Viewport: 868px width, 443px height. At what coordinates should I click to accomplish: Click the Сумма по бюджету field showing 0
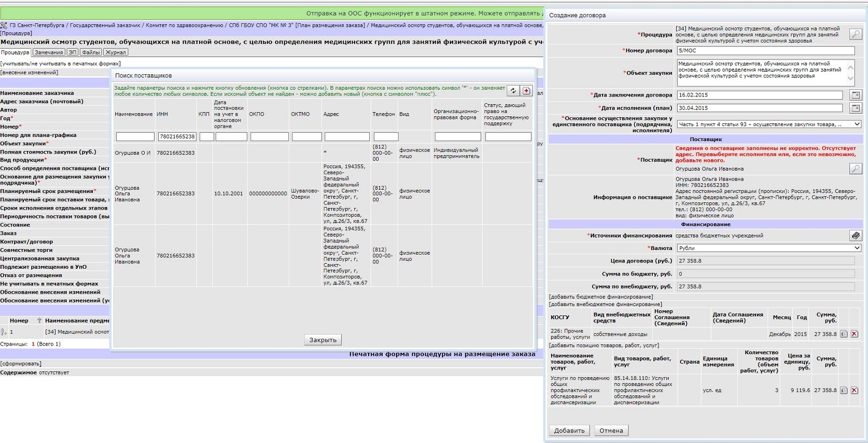pyautogui.click(x=765, y=274)
